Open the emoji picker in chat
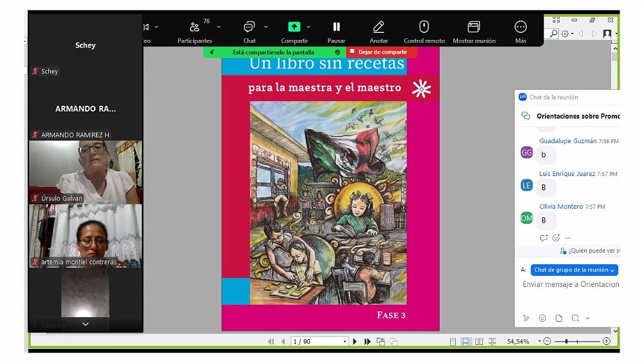644x363 pixels. click(542, 318)
